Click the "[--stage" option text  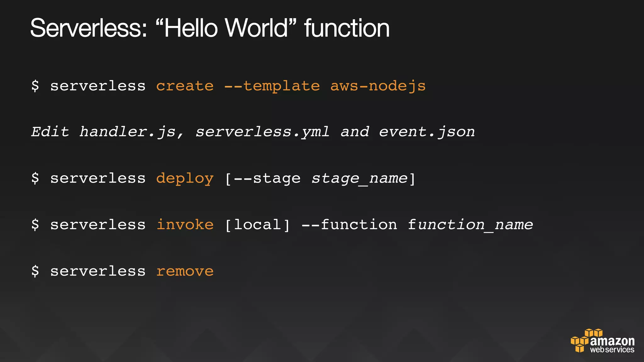click(x=263, y=178)
